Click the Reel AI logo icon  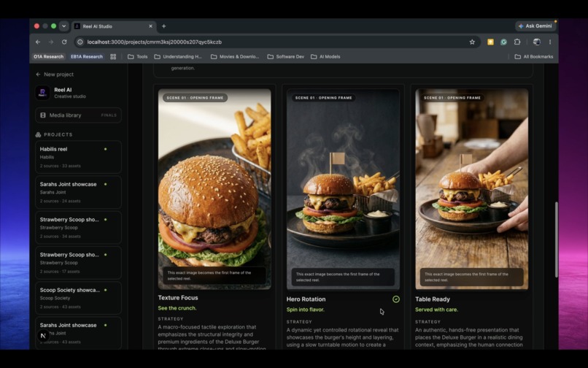tap(42, 93)
